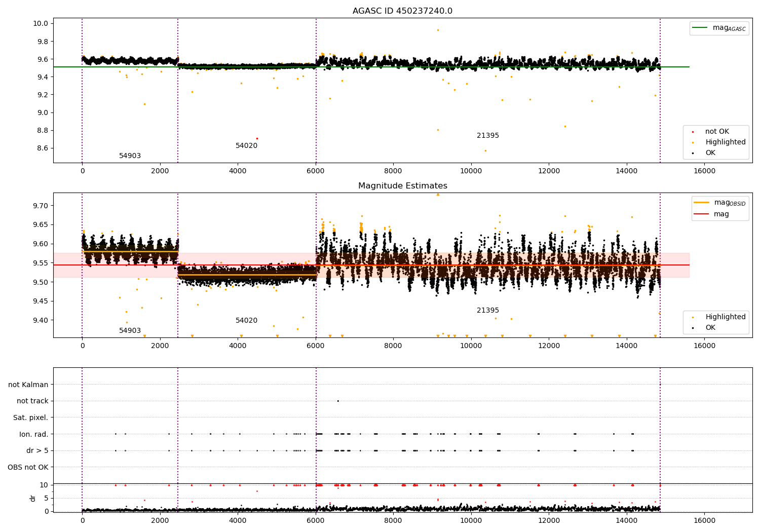Click the 'not track' row label

point(32,401)
